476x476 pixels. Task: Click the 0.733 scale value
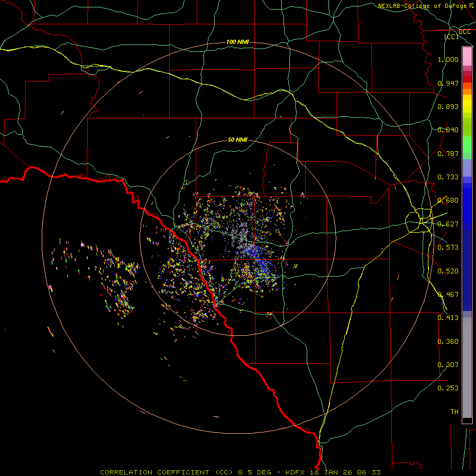click(448, 177)
